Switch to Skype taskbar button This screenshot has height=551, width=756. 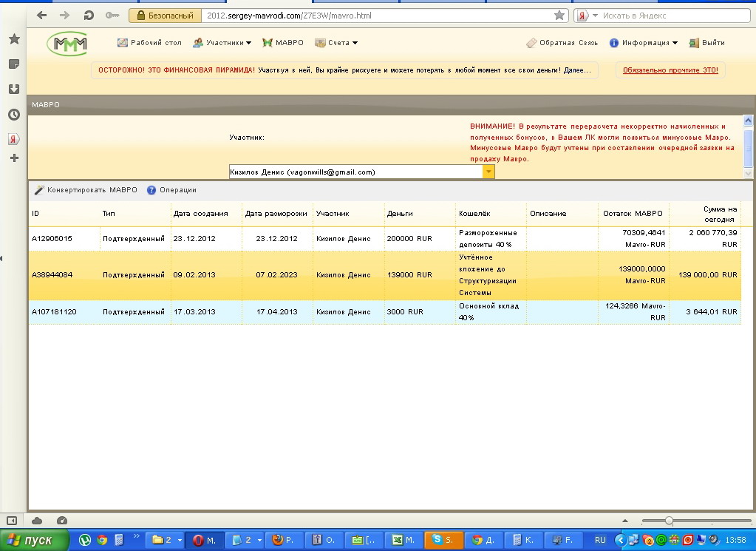443,541
